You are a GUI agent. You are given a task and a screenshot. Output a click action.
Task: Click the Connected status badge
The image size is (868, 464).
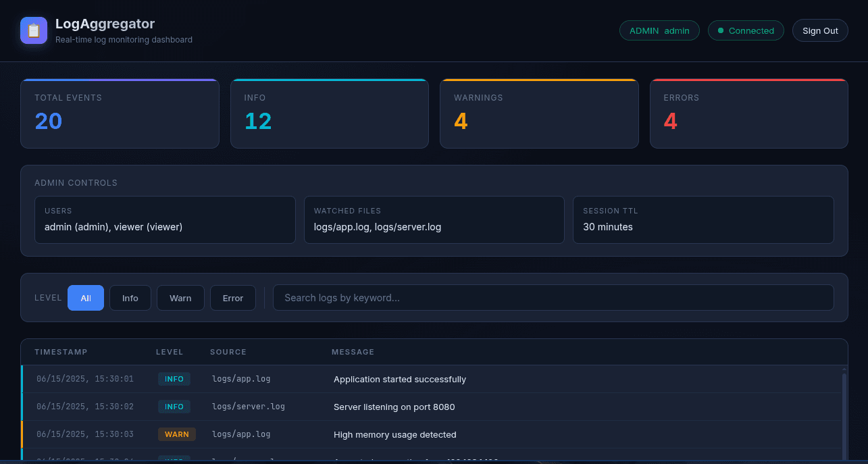746,30
